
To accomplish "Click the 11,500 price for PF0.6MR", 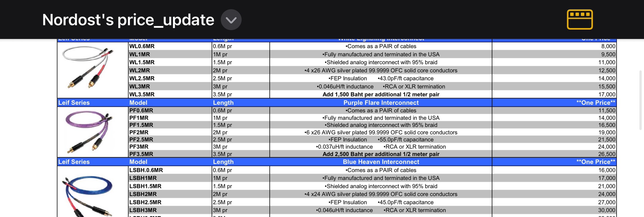I will [x=607, y=111].
